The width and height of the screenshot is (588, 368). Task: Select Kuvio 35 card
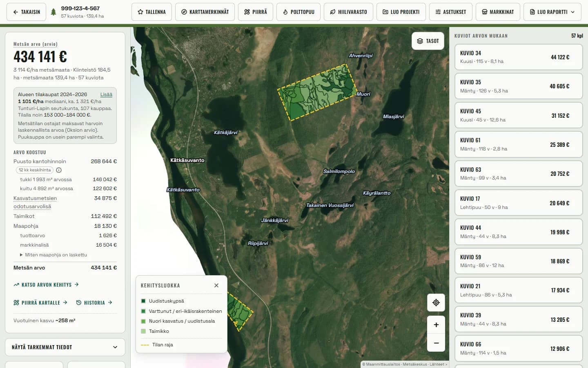[x=519, y=86]
